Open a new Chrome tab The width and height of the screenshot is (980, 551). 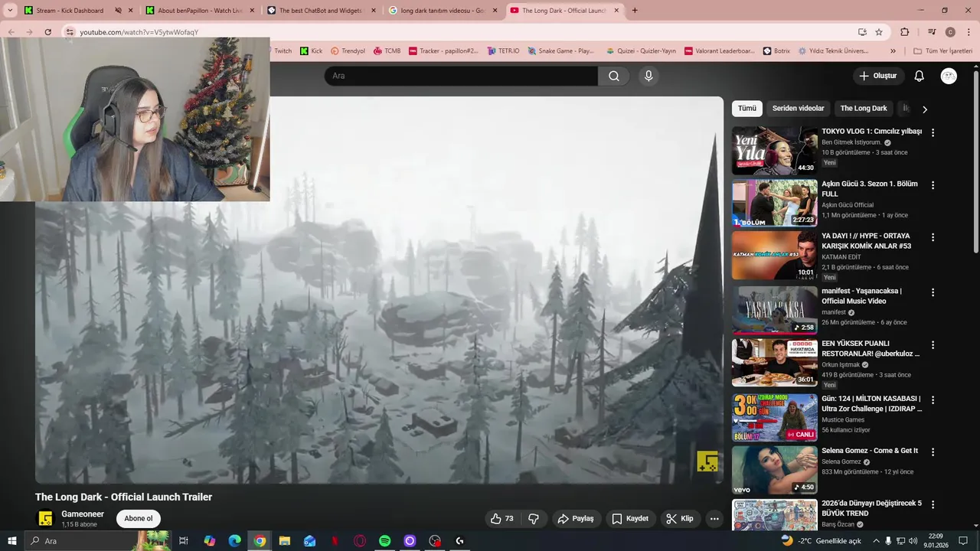pyautogui.click(x=635, y=11)
